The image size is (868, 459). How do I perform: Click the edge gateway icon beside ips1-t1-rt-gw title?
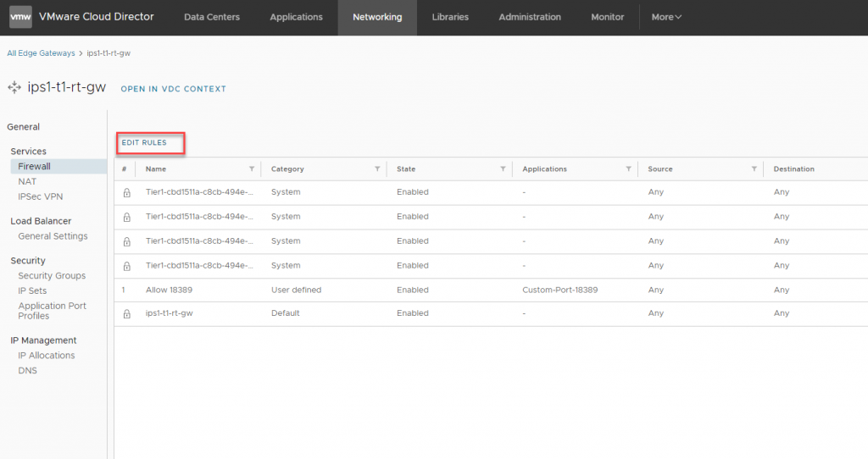tap(14, 87)
